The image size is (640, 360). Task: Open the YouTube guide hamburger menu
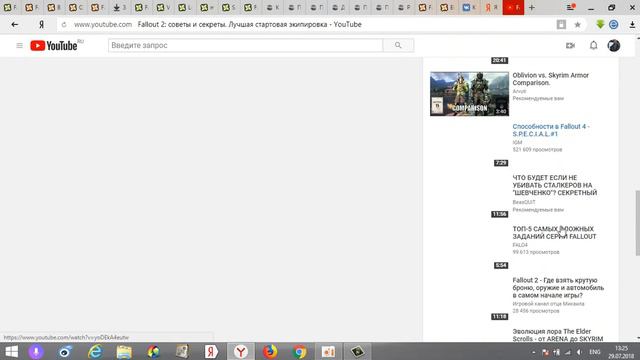[x=19, y=45]
